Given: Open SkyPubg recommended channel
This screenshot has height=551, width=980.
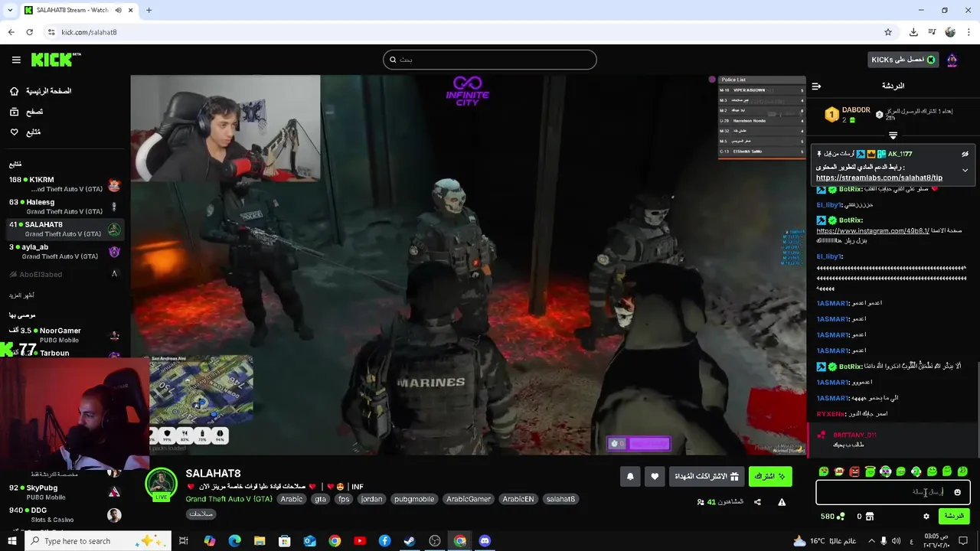Looking at the screenshot, I should point(65,492).
